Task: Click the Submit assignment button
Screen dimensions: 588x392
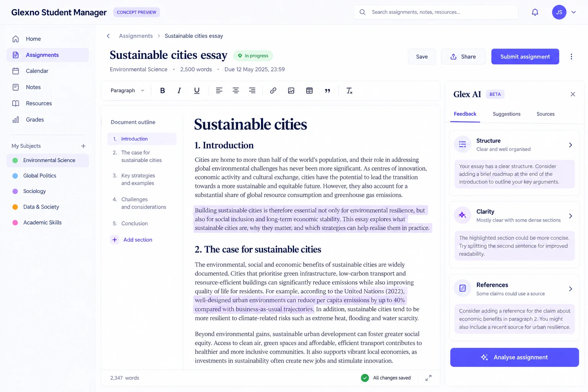Action: [525, 57]
